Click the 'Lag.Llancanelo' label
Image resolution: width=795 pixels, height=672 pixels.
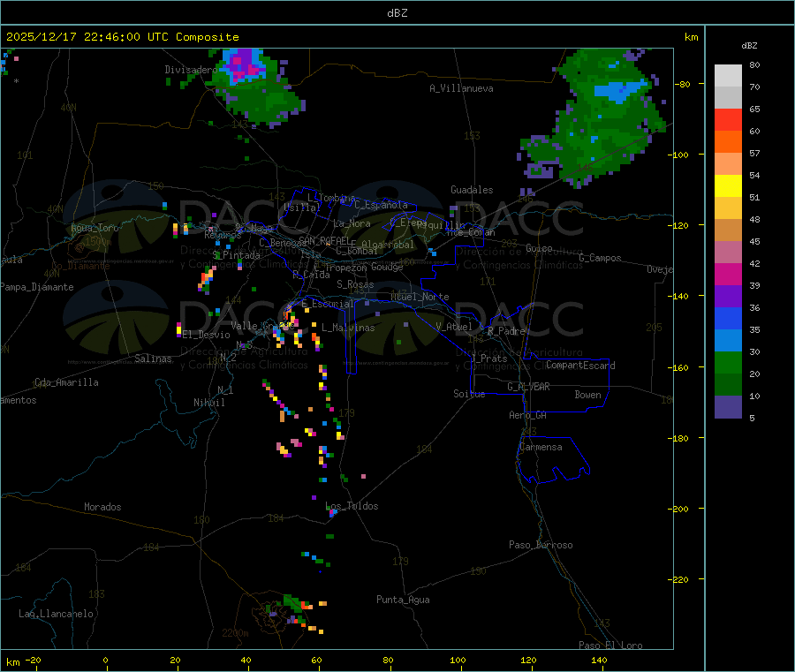tap(56, 614)
